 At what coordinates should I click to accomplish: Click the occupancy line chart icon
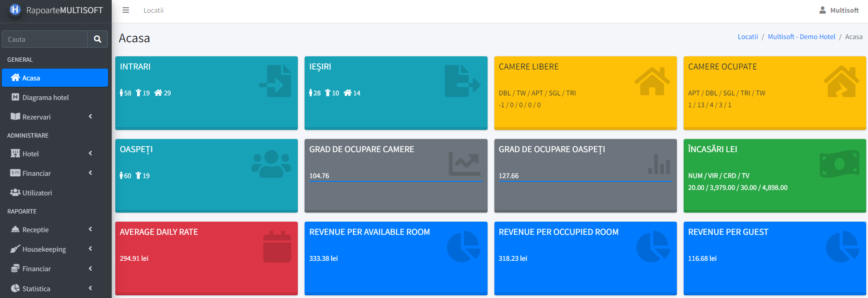pos(464,164)
